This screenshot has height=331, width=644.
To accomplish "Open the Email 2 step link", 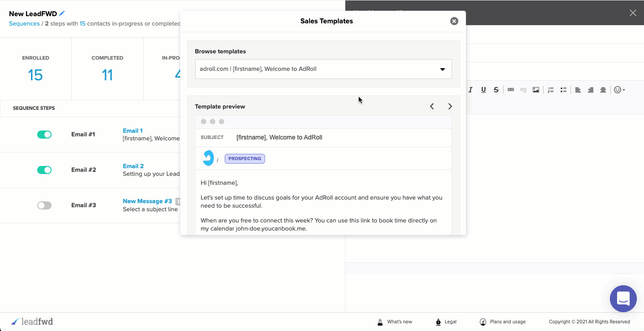I will tap(133, 166).
